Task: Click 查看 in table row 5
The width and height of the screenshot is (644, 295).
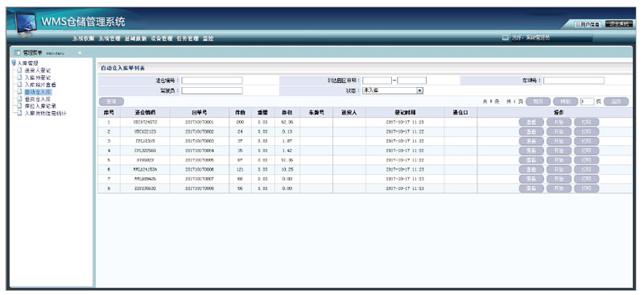Action: (x=531, y=160)
